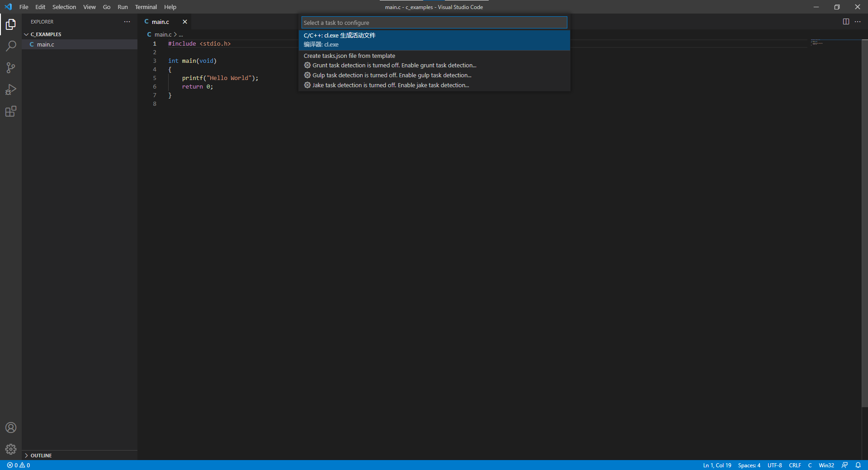Click the #include <stdio.h> line
Screen dimensions: 868x470
(x=199, y=44)
